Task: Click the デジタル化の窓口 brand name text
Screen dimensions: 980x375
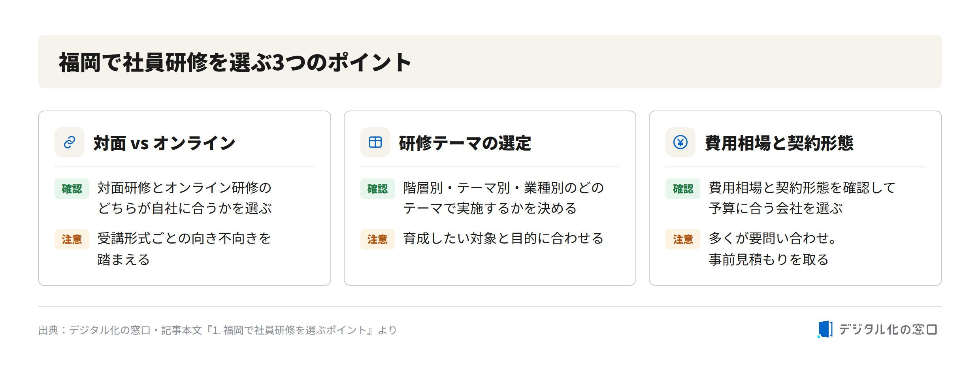Action: pos(888,329)
